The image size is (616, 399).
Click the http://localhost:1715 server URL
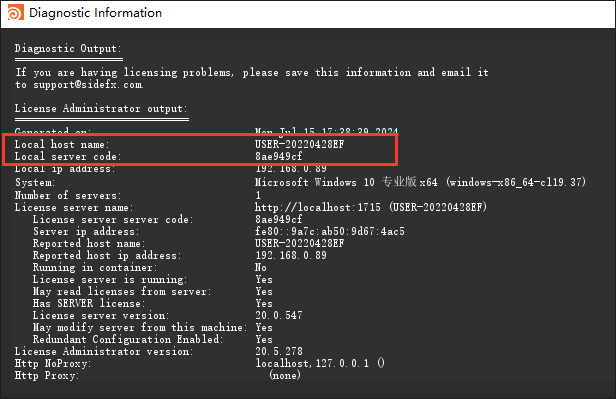point(317,207)
